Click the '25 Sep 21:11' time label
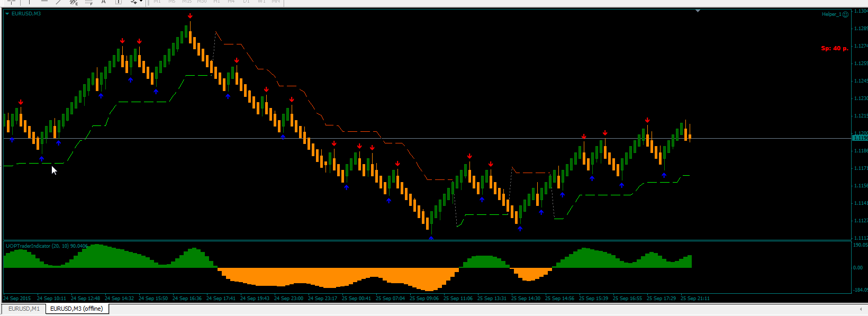This screenshot has height=316, width=868. (x=695, y=299)
